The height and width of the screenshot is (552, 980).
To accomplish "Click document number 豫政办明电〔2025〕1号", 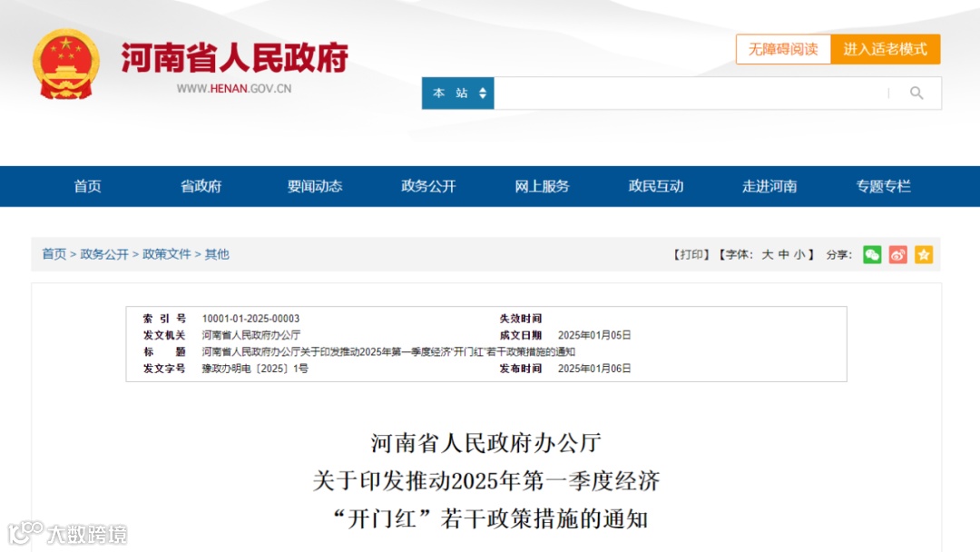I will tap(255, 369).
